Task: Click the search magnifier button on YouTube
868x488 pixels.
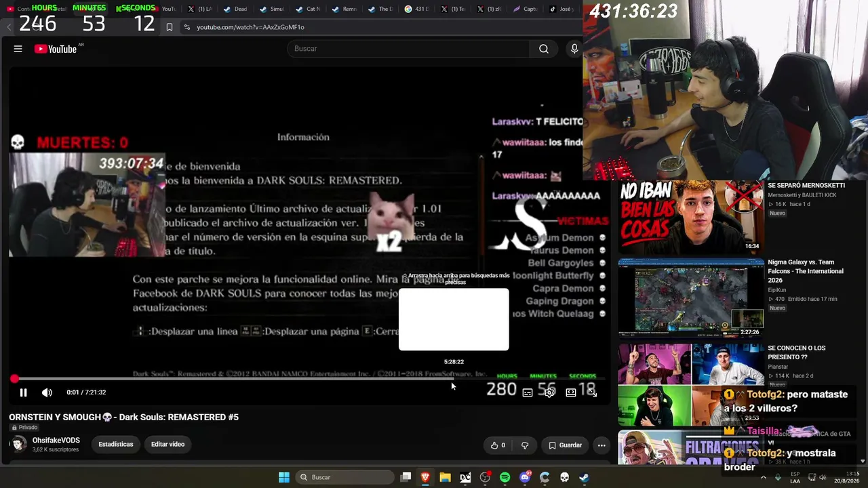Action: [544, 49]
